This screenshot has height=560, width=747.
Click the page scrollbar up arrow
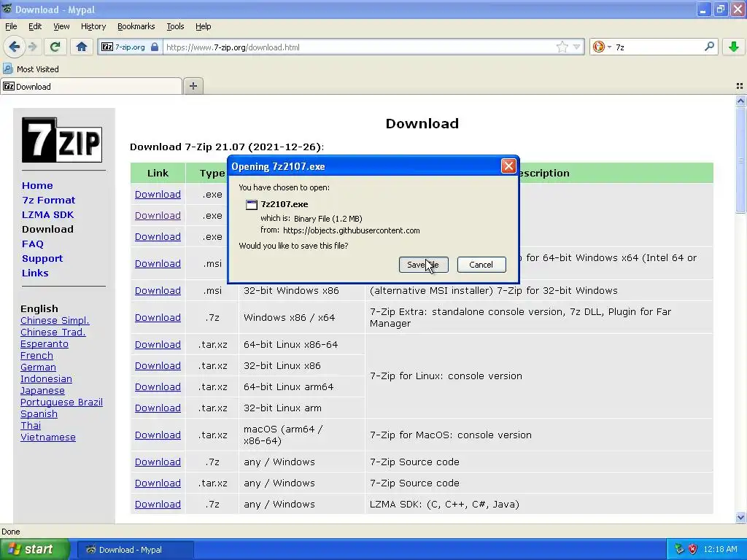tap(740, 101)
